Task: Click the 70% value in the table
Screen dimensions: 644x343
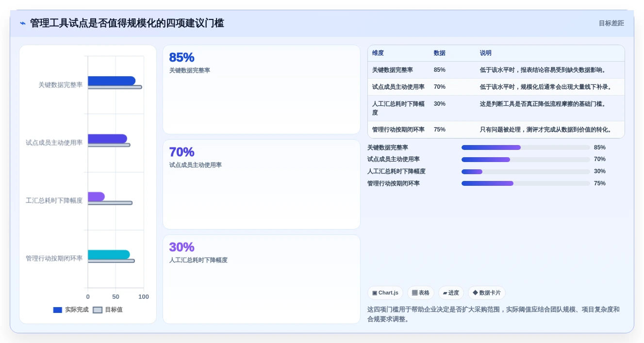Action: pos(440,87)
